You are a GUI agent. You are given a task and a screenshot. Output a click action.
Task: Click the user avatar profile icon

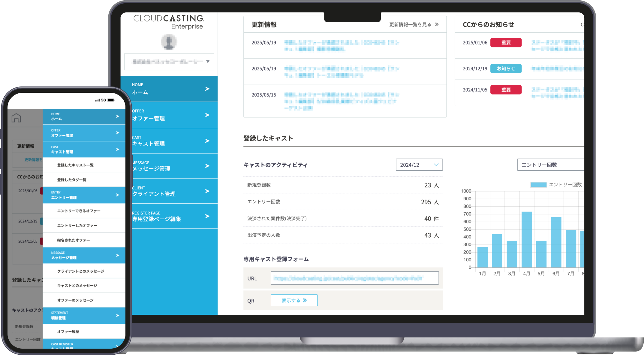pos(169,42)
